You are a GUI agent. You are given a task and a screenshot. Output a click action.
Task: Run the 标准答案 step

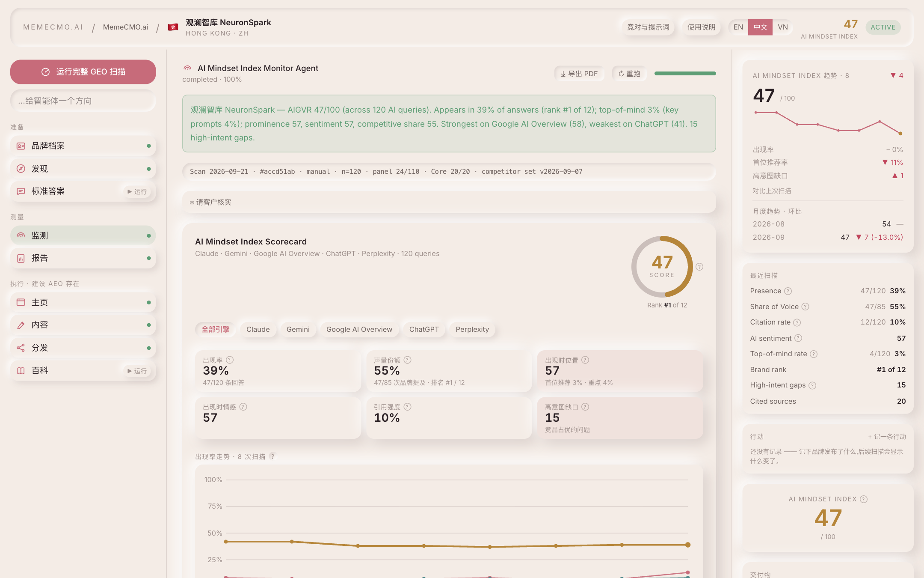tap(137, 192)
